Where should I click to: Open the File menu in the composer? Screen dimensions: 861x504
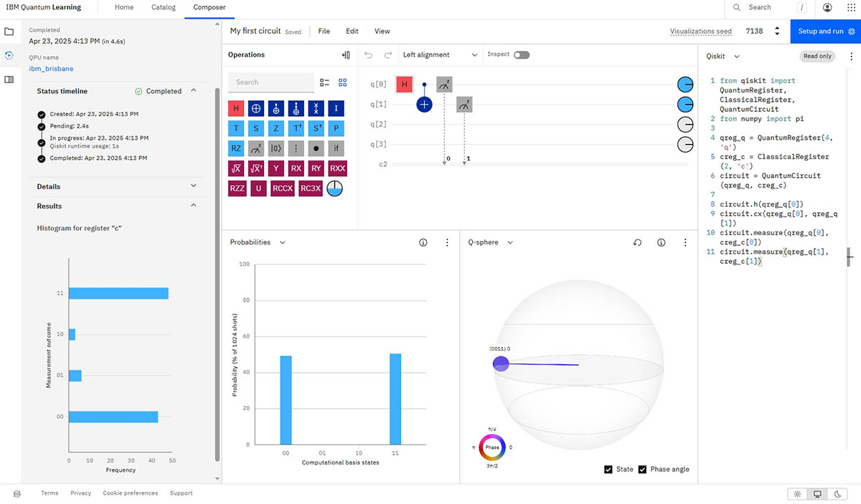323,31
